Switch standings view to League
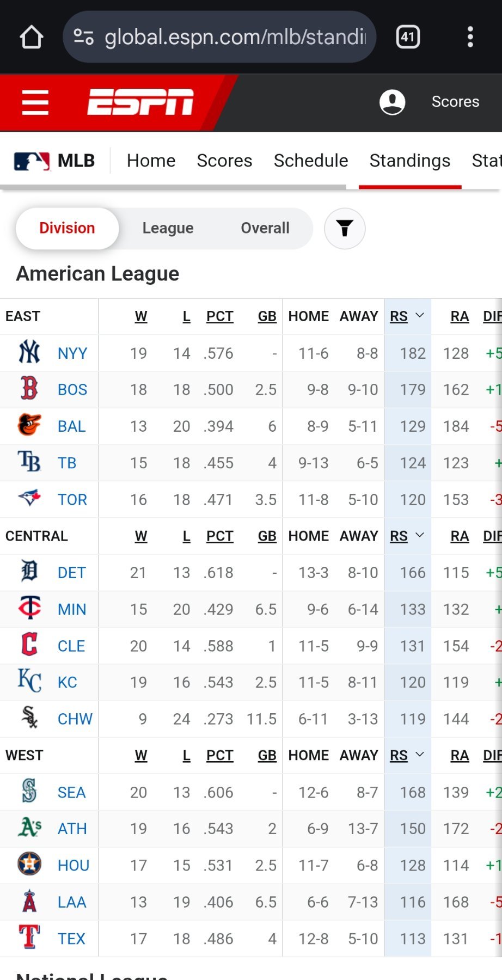502x980 pixels. (x=168, y=228)
